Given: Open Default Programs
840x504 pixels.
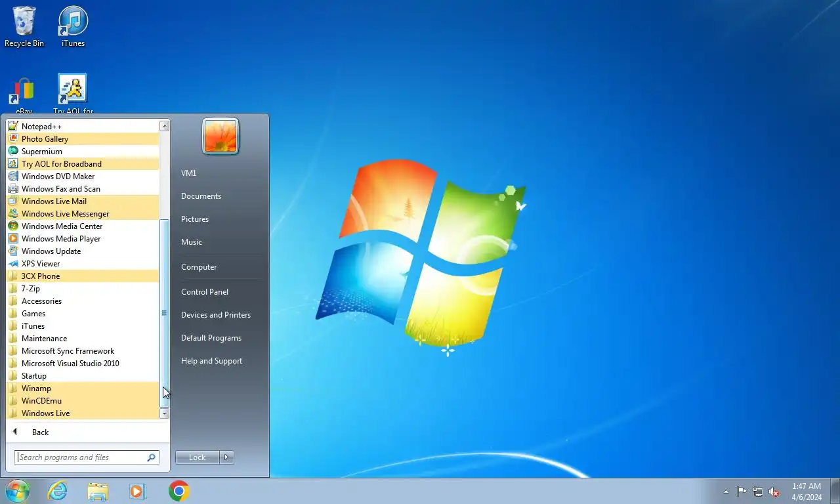Looking at the screenshot, I should pos(220,338).
